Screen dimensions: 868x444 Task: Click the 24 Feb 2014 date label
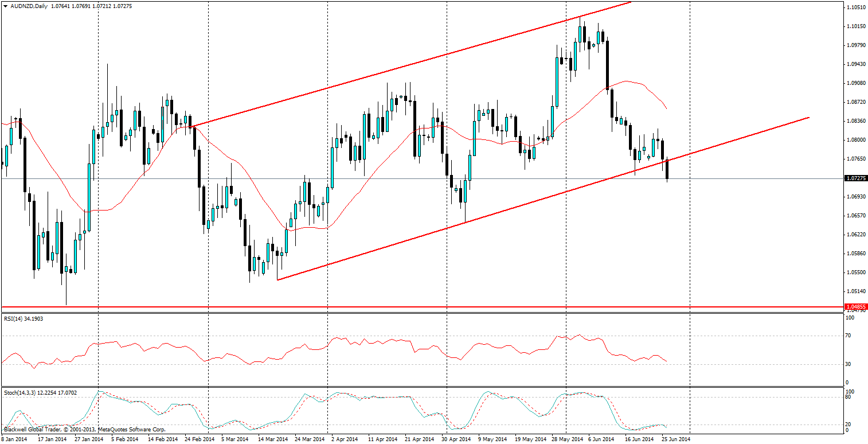click(x=198, y=439)
